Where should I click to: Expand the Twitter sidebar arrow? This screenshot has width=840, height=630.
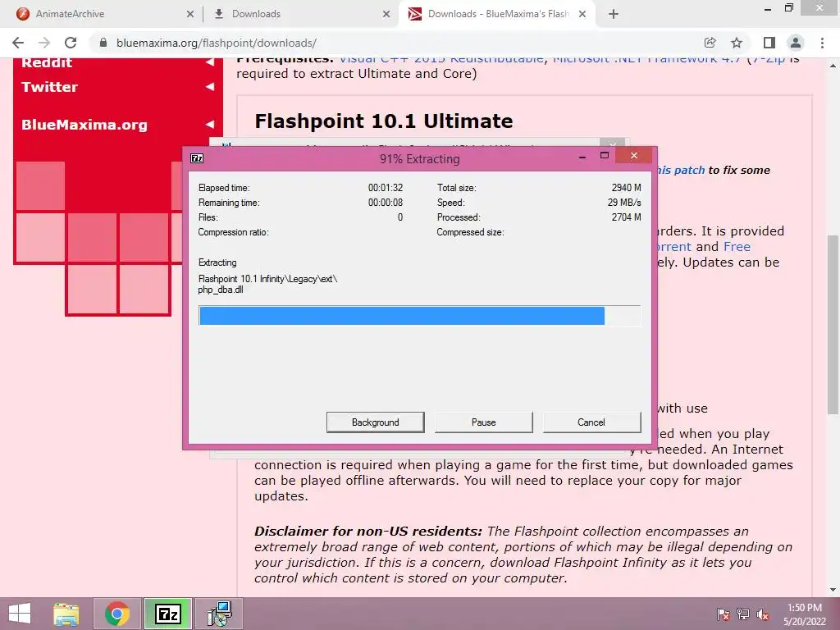(x=210, y=86)
